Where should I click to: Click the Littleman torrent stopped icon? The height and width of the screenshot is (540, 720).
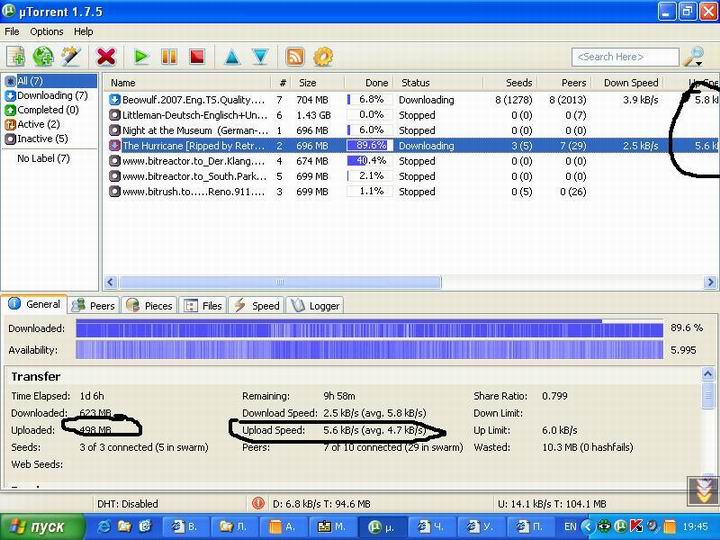[114, 115]
